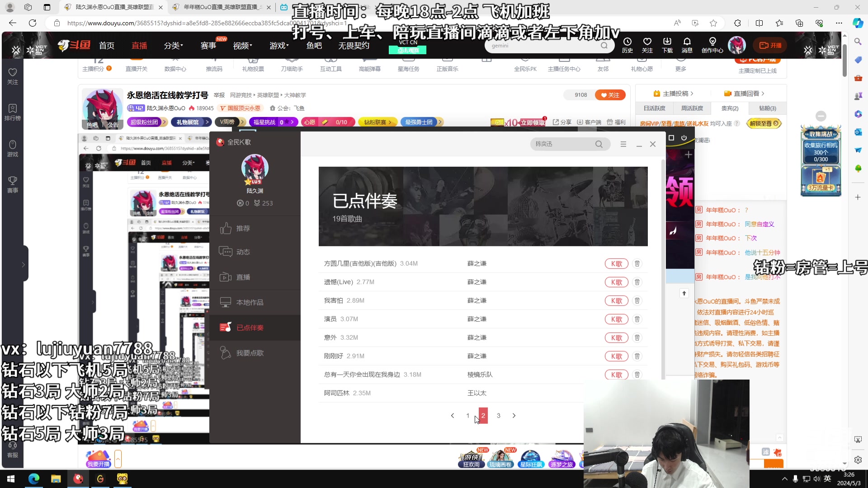
Task: Open 关注 in Douyu left sidebar
Action: coord(13,76)
